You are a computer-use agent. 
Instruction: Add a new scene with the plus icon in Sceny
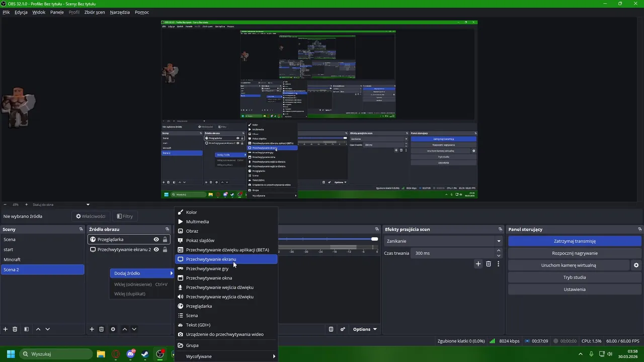tap(6, 329)
